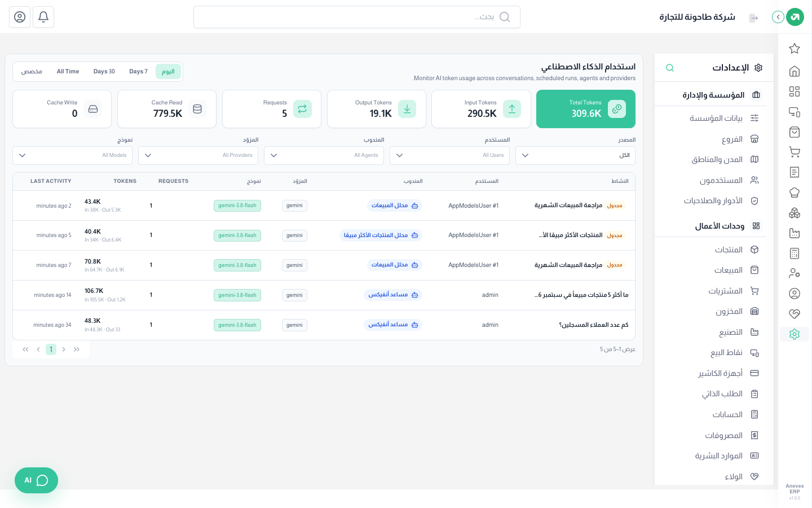The image size is (812, 508).
Task: Click the مجدول badge in the 40.4K row
Action: tap(615, 235)
